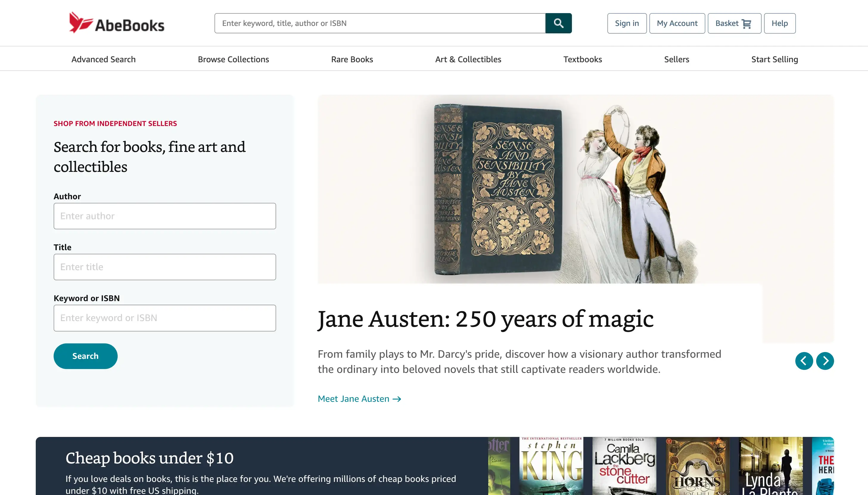
Task: Click the Sign in button
Action: coord(627,23)
